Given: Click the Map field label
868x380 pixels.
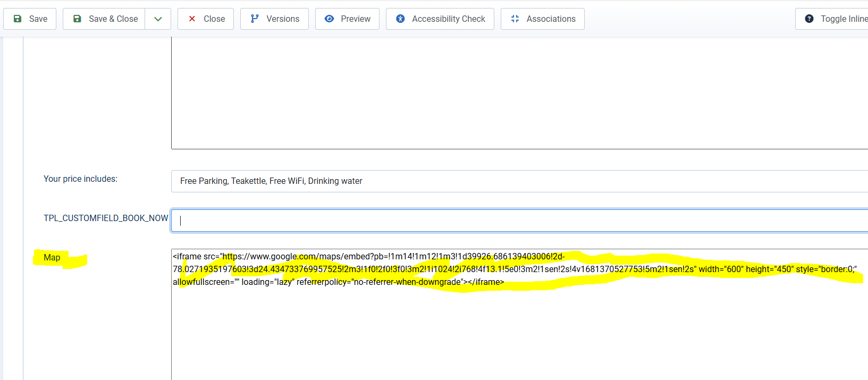Looking at the screenshot, I should pyautogui.click(x=52, y=258).
